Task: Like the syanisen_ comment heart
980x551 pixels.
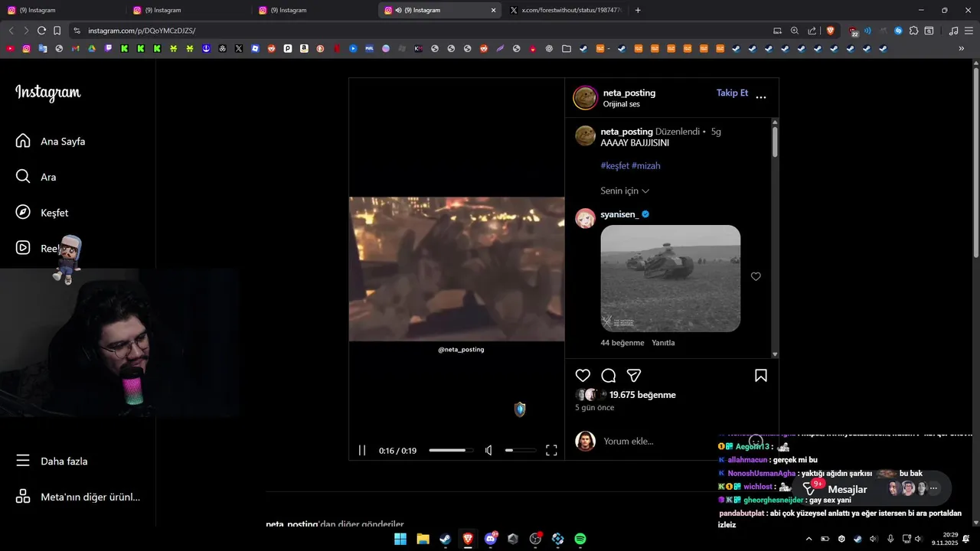Action: click(756, 276)
